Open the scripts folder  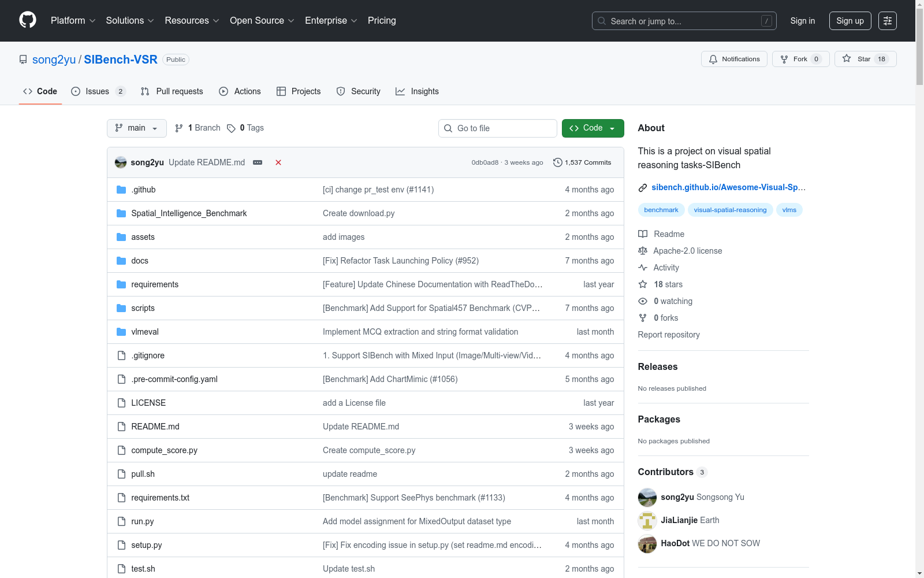pyautogui.click(x=143, y=308)
